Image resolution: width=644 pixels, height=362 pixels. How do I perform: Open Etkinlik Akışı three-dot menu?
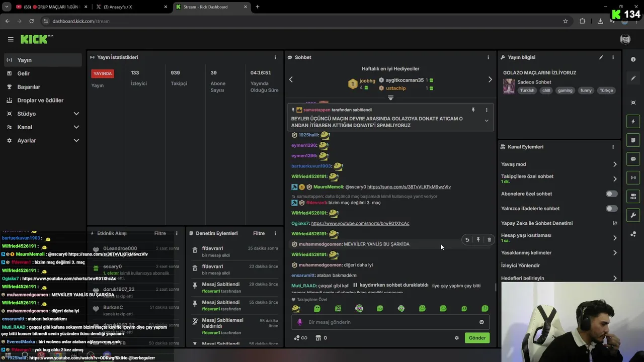pyautogui.click(x=177, y=233)
